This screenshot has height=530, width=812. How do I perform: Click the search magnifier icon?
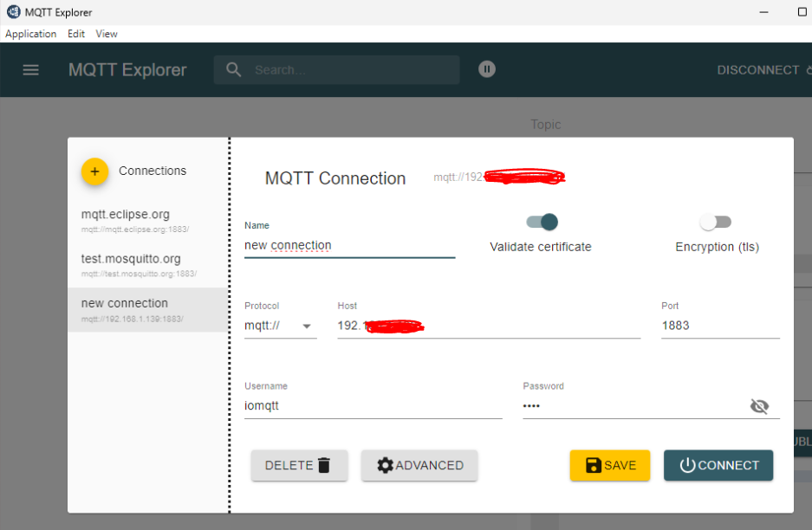233,70
